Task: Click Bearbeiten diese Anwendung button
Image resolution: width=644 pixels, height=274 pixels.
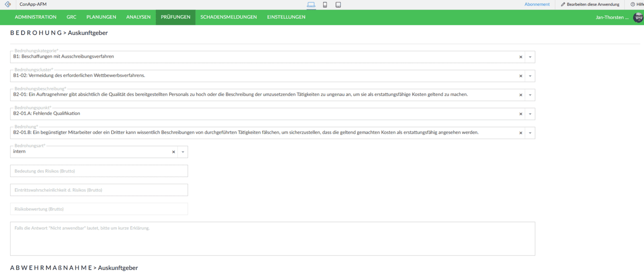Action: (590, 4)
